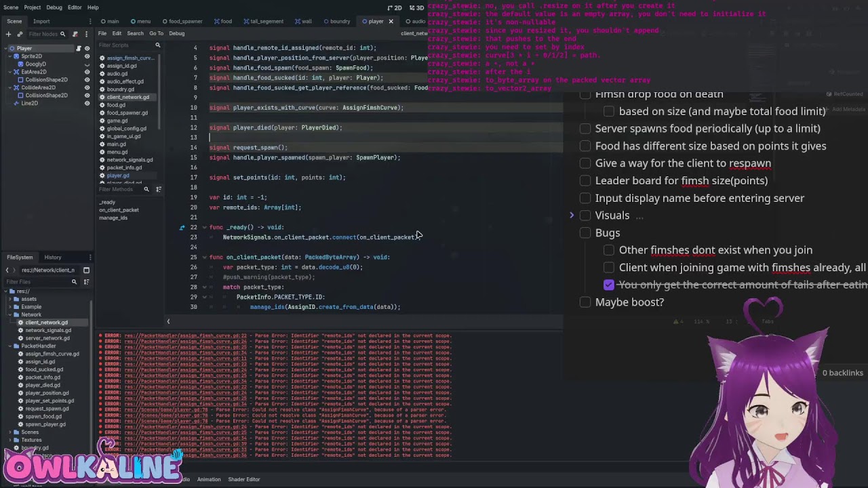This screenshot has width=868, height=488.
Task: Collapse the PacketHandler folder
Action: (9, 346)
